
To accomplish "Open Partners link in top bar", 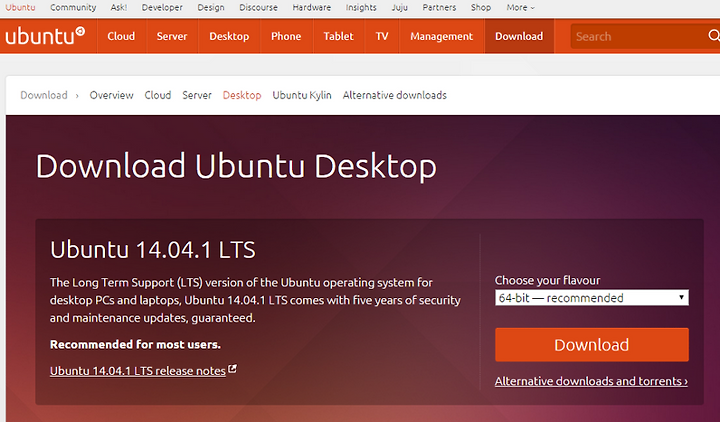I will point(439,7).
